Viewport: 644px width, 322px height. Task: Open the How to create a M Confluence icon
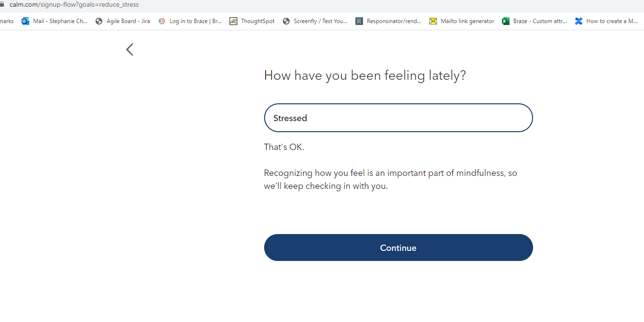(579, 21)
